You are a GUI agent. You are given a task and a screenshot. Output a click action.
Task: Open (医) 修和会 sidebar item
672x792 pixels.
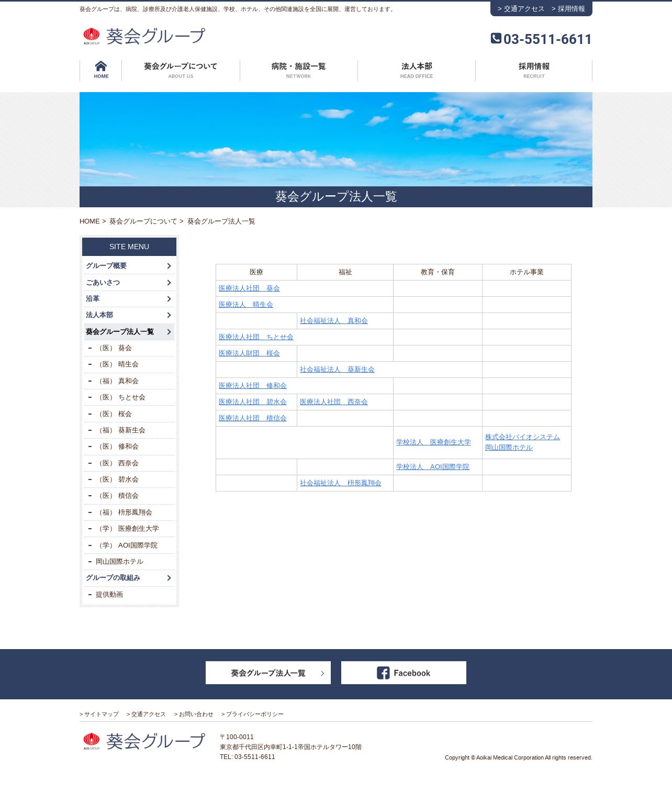point(129,447)
